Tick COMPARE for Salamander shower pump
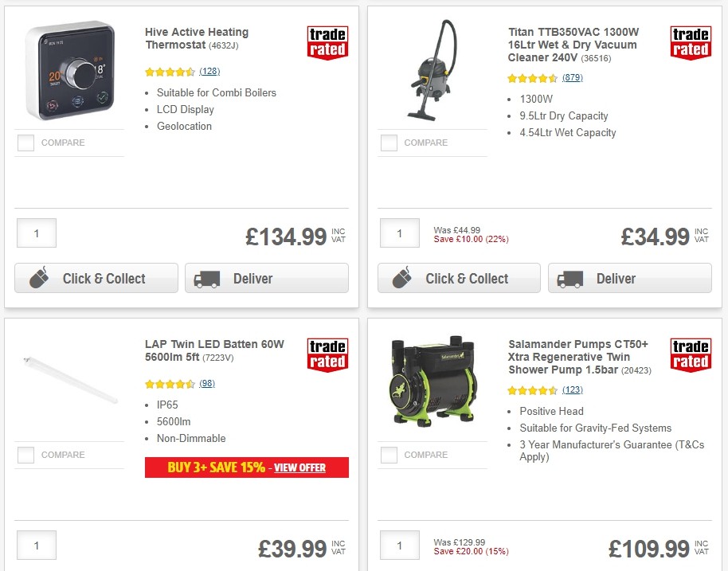Image resolution: width=728 pixels, height=571 pixels. click(389, 455)
